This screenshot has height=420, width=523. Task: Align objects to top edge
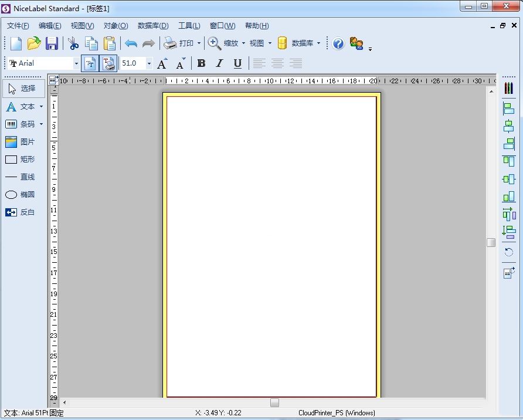[509, 161]
